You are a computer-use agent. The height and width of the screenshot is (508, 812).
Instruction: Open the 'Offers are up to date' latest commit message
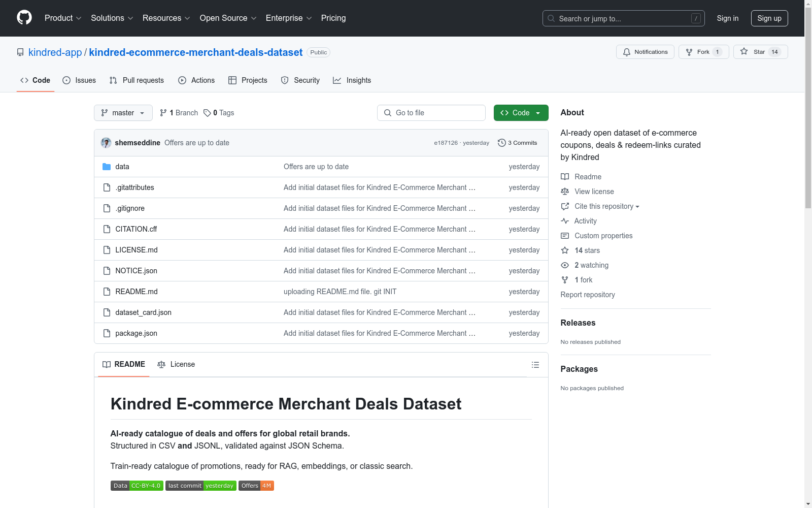(x=197, y=143)
